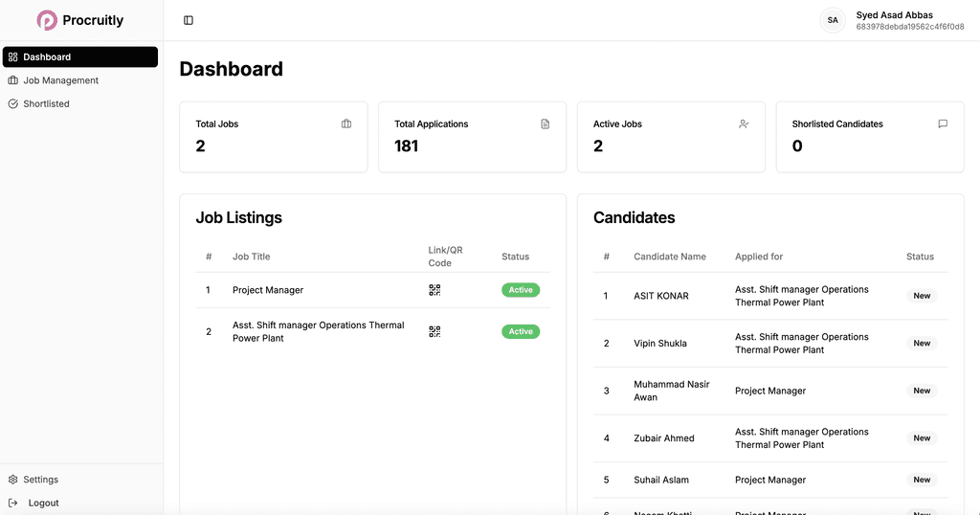The image size is (980, 515).
Task: Click Shorlisted Candidates value 0
Action: [x=797, y=146]
